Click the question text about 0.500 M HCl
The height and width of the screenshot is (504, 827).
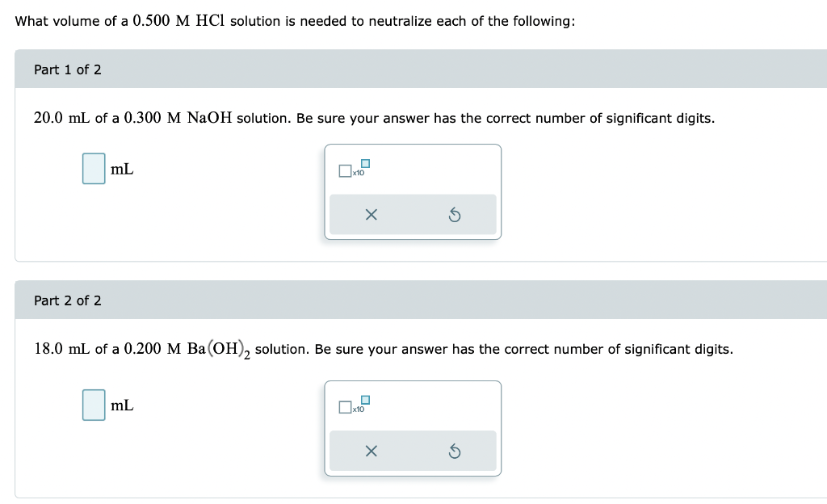tap(294, 21)
